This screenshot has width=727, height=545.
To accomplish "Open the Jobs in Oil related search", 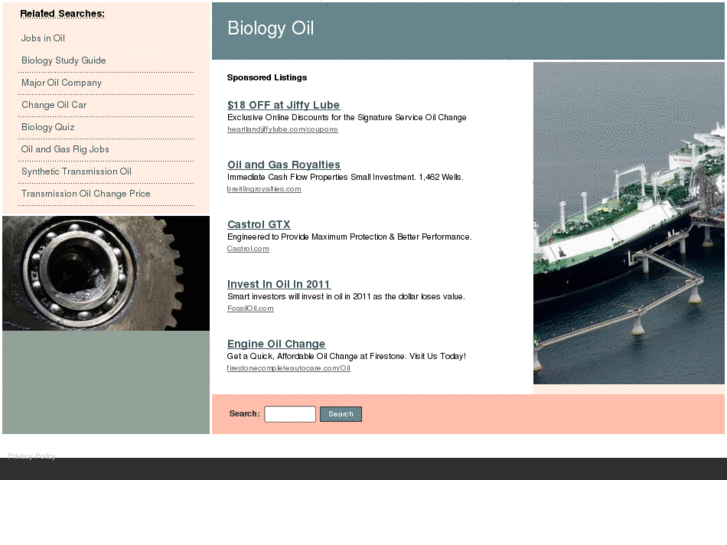I will (x=43, y=38).
